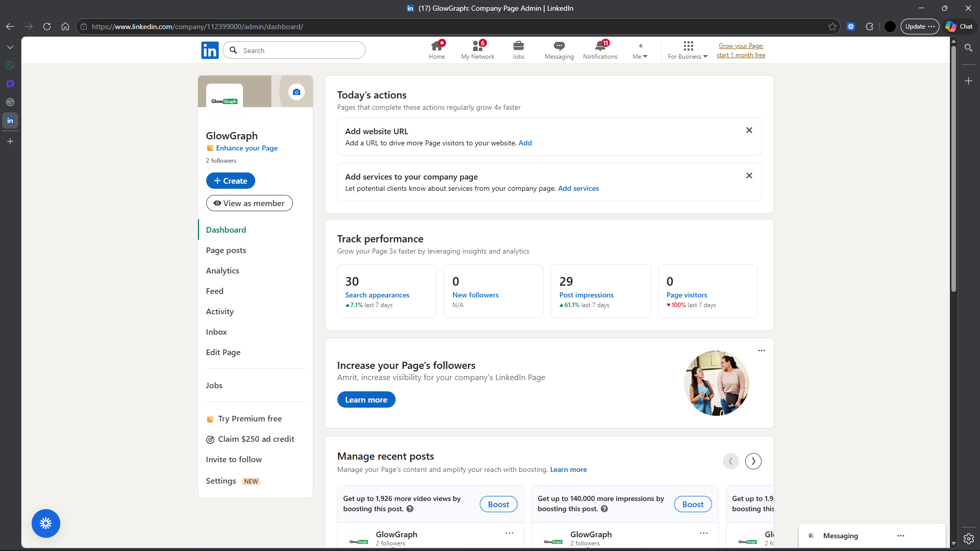Screen dimensions: 980x551
Task: Dismiss the Add website URL card
Action: 749,130
